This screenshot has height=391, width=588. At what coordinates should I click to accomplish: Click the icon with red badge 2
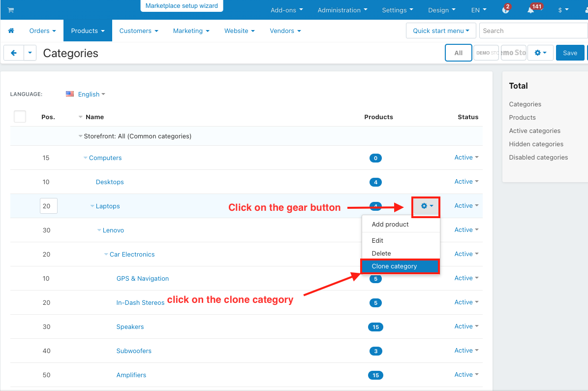(505, 10)
